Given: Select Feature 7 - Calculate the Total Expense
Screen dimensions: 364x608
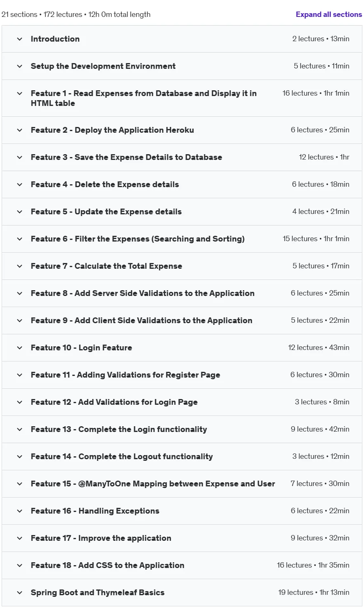Looking at the screenshot, I should pos(106,266).
